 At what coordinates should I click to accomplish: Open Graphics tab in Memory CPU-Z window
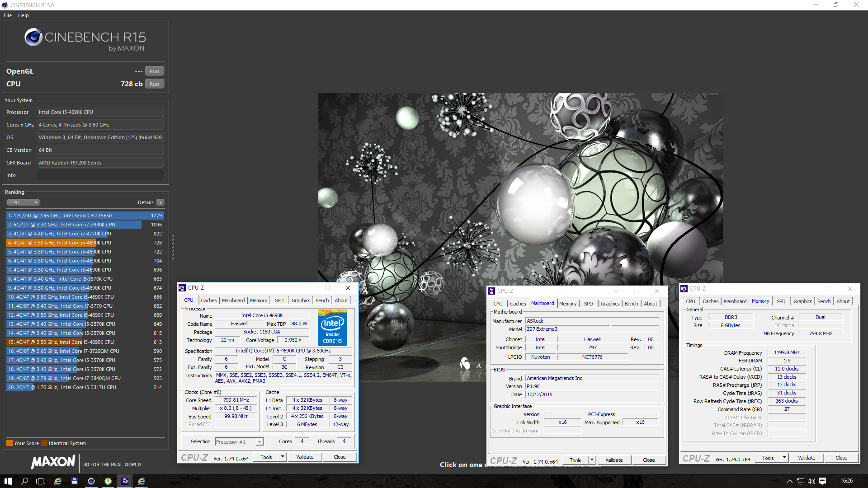[x=802, y=301]
